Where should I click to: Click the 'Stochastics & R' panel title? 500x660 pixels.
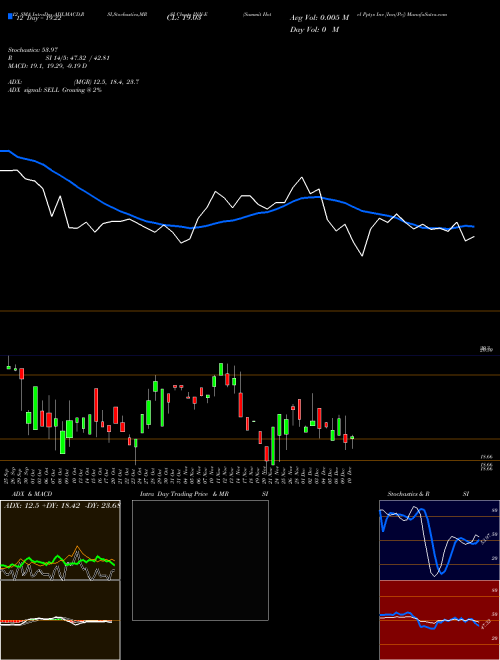(x=408, y=494)
